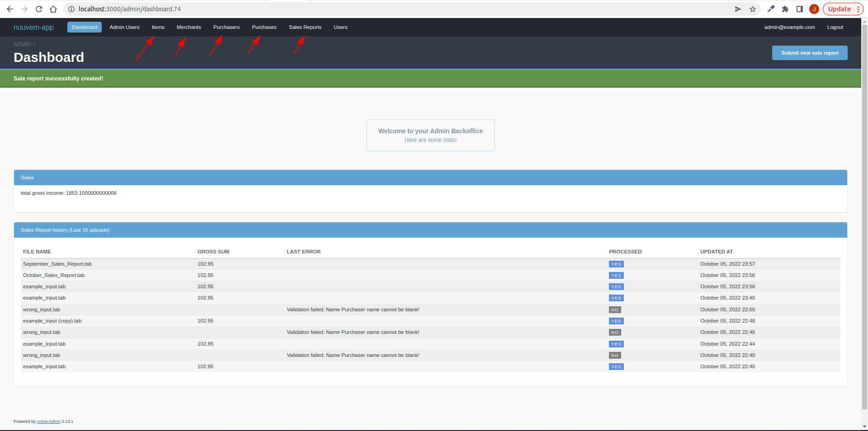Click the browser forward arrow
Screen dimensions: 868x431
tap(24, 9)
